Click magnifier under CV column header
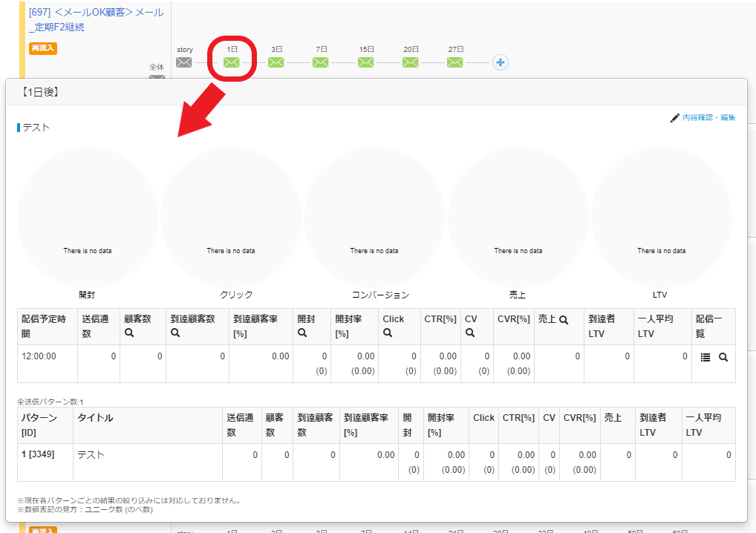The image size is (756, 533). click(x=470, y=334)
